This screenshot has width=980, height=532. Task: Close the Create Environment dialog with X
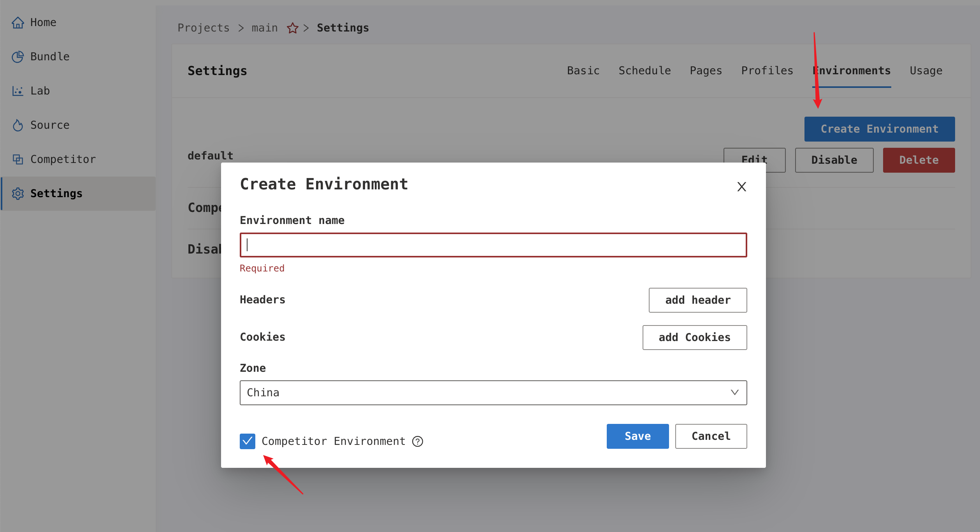[741, 187]
